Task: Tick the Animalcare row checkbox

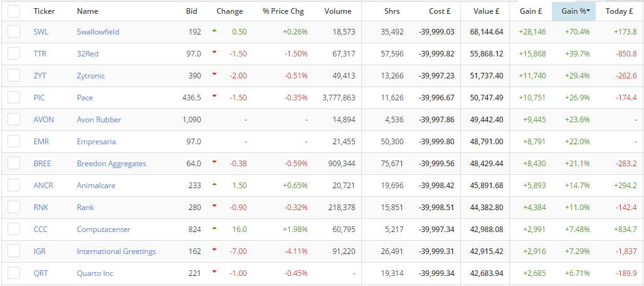Action: [x=14, y=185]
